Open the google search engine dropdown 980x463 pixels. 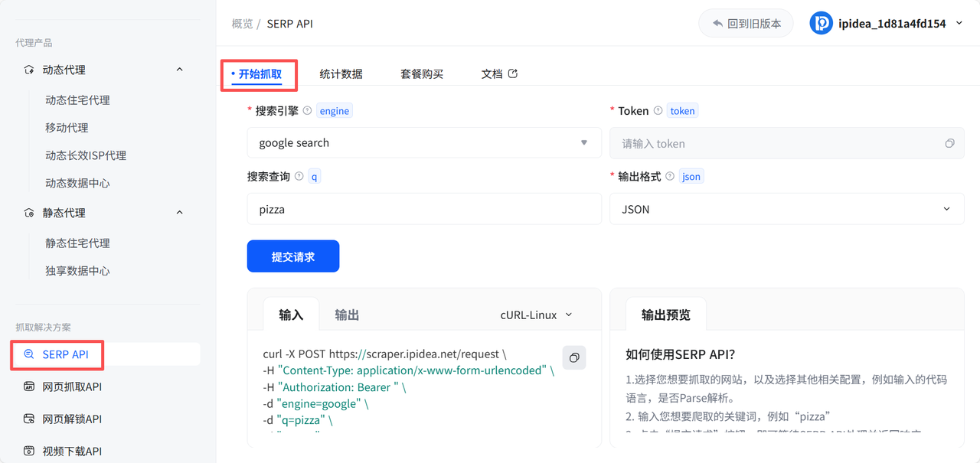(423, 142)
